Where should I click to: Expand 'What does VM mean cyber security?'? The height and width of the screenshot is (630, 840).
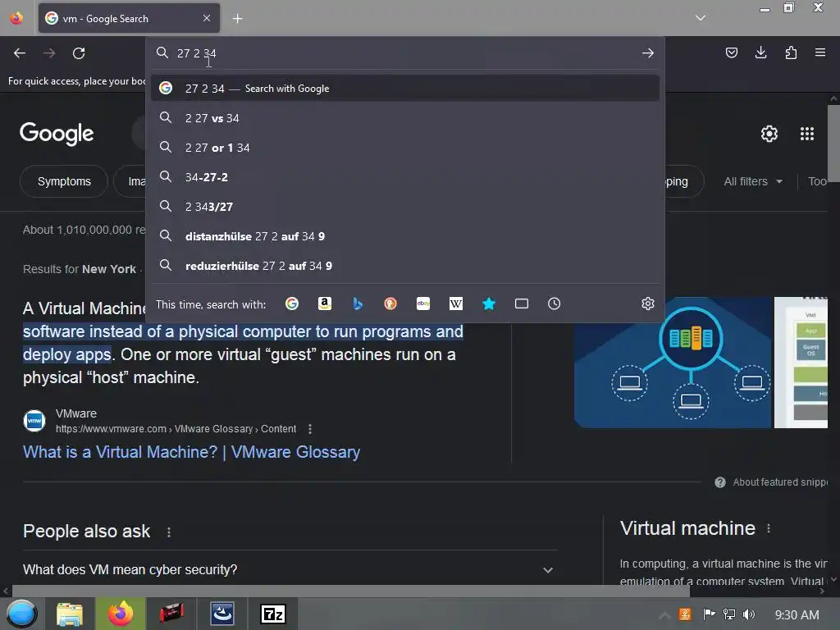pos(290,569)
